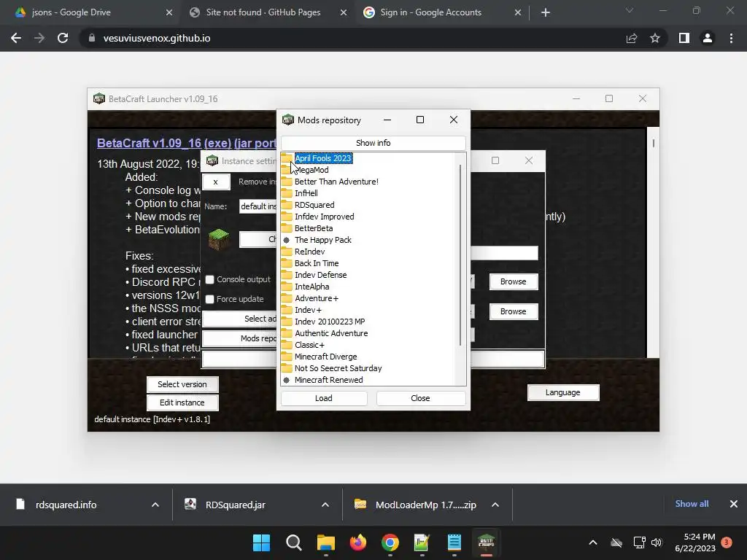Open BetaCraft v1.09_16 changelog link
This screenshot has width=747, height=560.
(x=186, y=143)
